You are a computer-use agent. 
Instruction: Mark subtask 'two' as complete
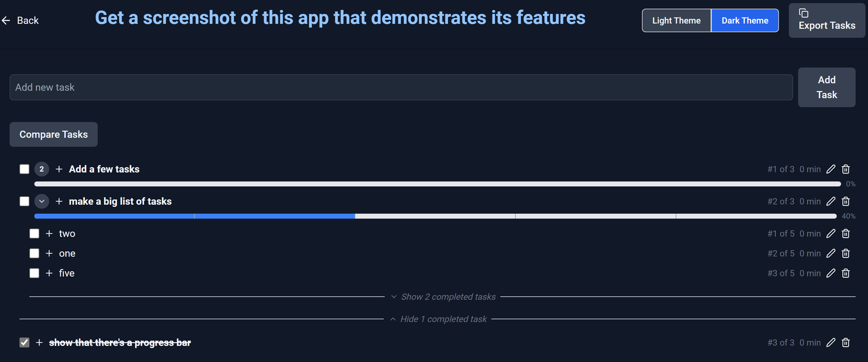point(34,233)
